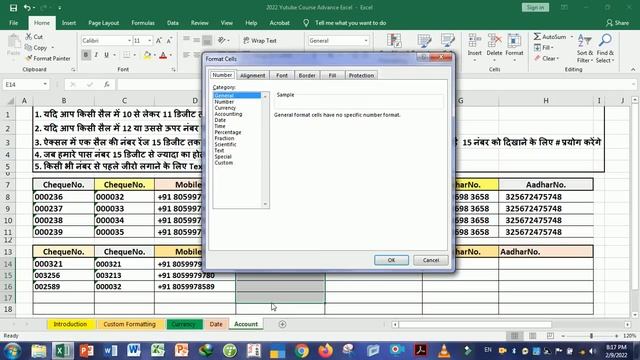Click the Fill Color bucket icon
This screenshot has width=640, height=360.
click(x=147, y=55)
